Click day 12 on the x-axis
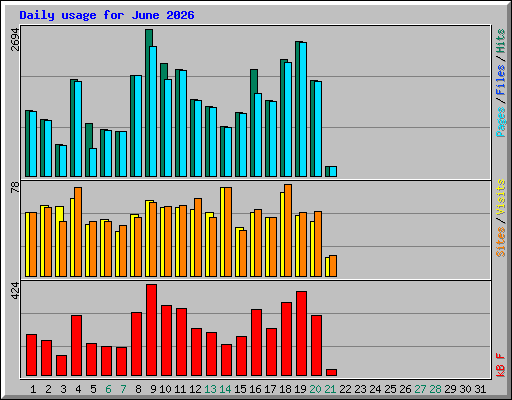Viewport: 512px width, 400px height. tap(195, 389)
